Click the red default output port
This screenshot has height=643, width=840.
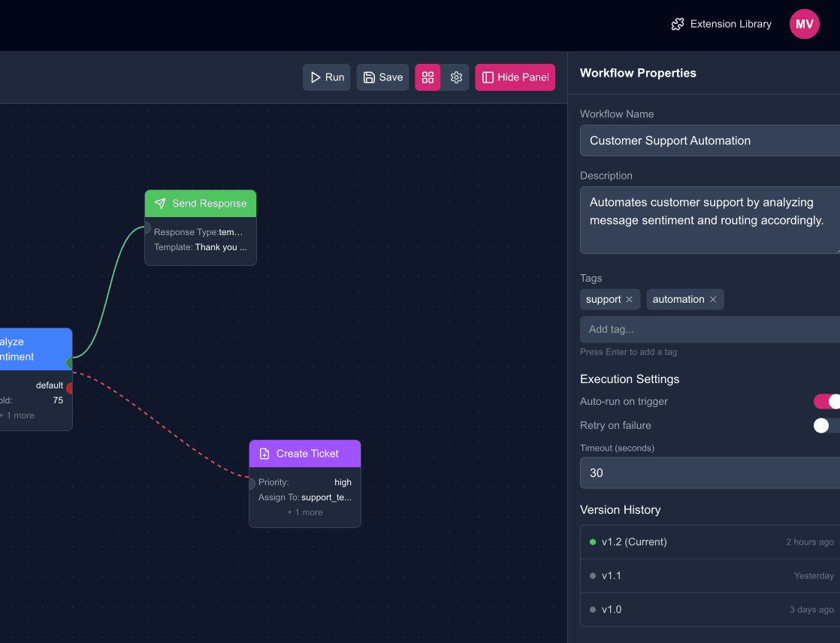[69, 388]
